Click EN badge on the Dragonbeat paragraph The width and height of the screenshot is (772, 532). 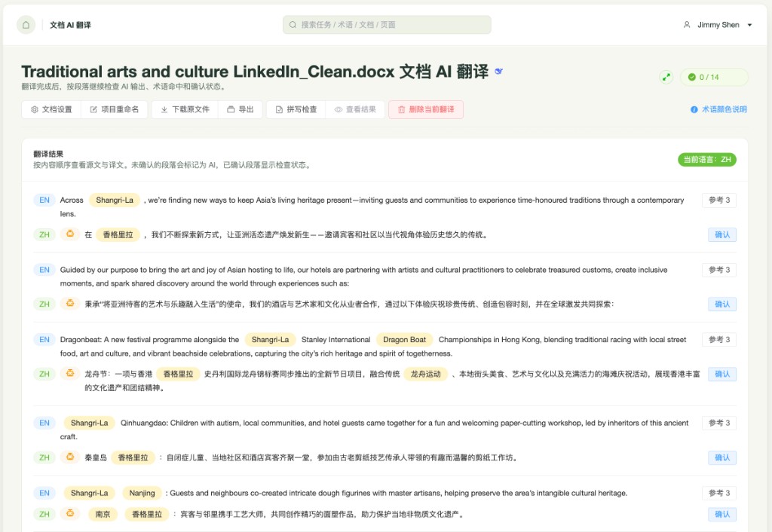44,340
